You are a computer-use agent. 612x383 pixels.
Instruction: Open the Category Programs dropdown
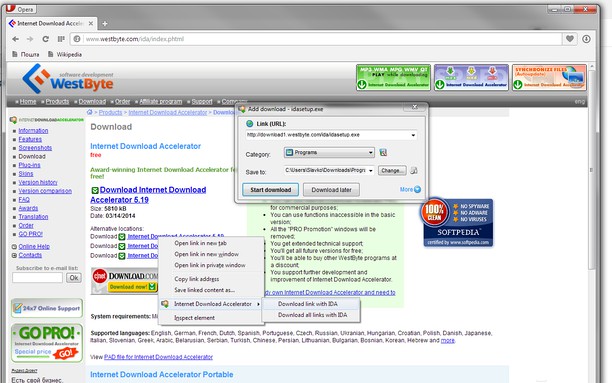[329, 153]
